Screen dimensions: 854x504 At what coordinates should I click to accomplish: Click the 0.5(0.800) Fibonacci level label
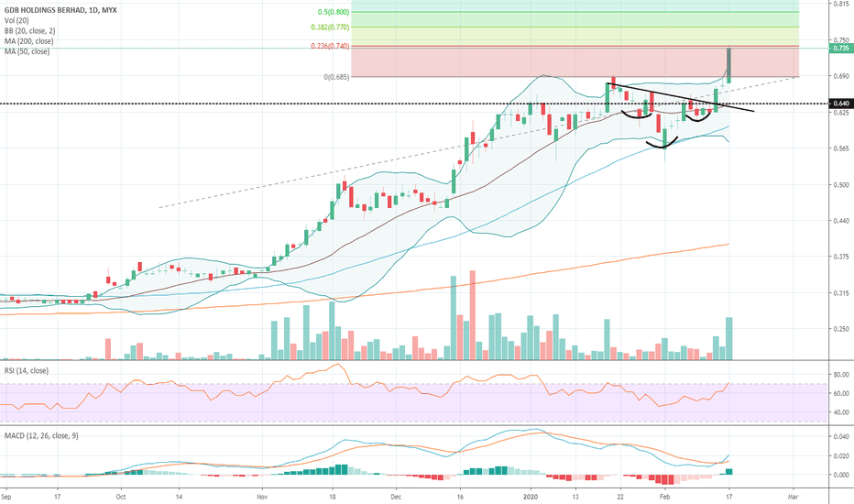pos(334,12)
